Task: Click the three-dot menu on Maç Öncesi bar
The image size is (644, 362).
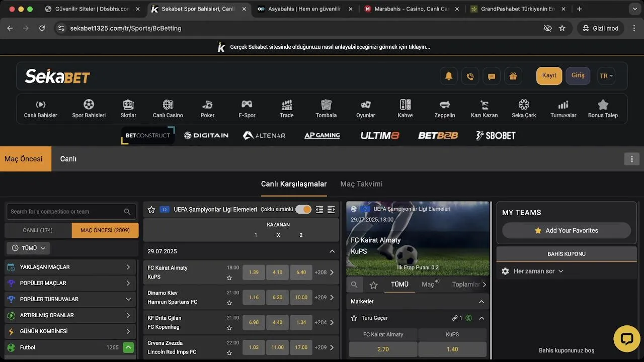Action: [632, 159]
